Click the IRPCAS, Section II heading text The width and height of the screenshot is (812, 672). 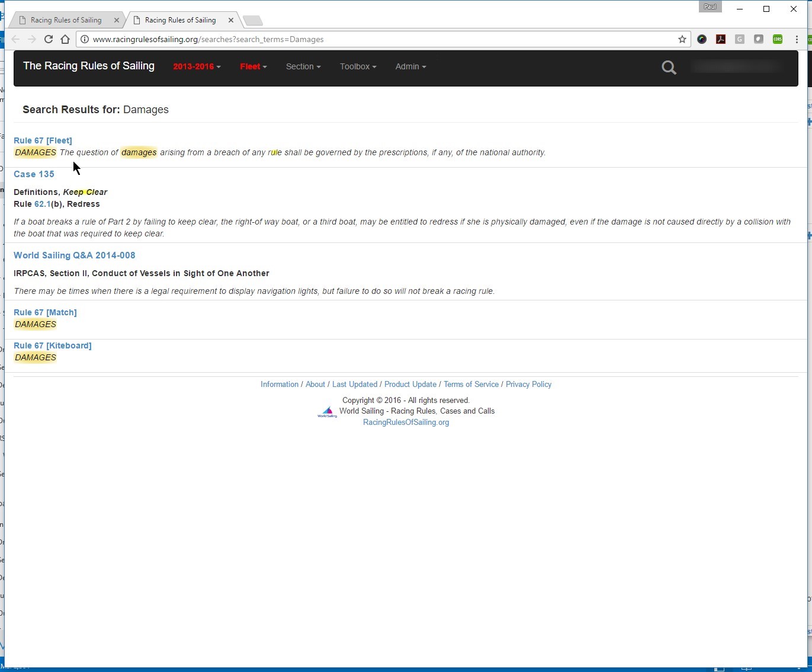tap(142, 273)
